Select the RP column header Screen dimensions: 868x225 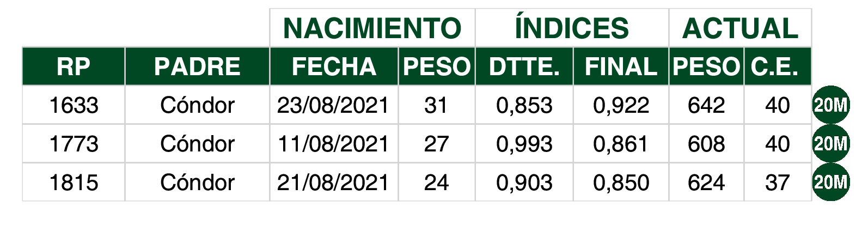click(74, 66)
